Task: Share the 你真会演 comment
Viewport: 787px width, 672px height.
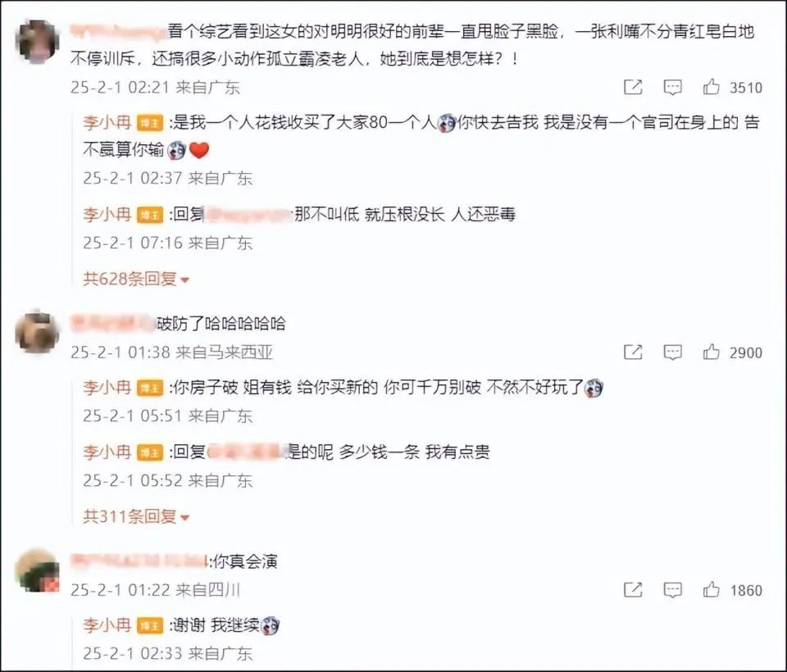Action: pyautogui.click(x=633, y=590)
